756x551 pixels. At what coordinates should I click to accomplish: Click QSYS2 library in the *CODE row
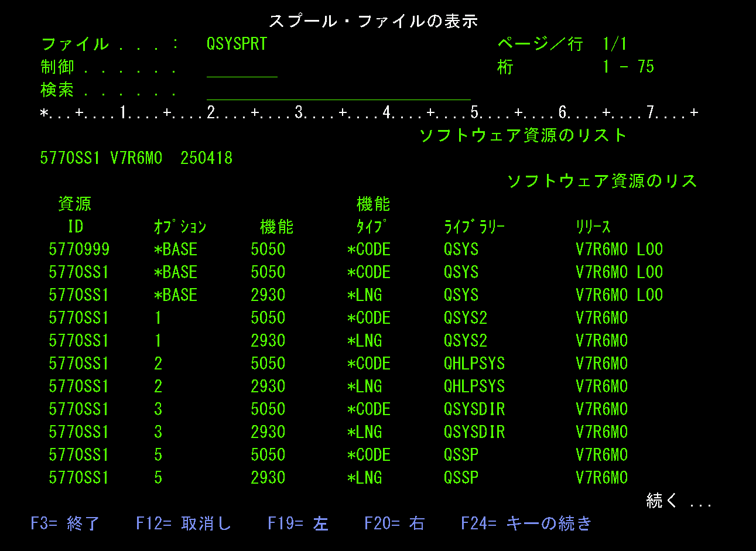[466, 318]
